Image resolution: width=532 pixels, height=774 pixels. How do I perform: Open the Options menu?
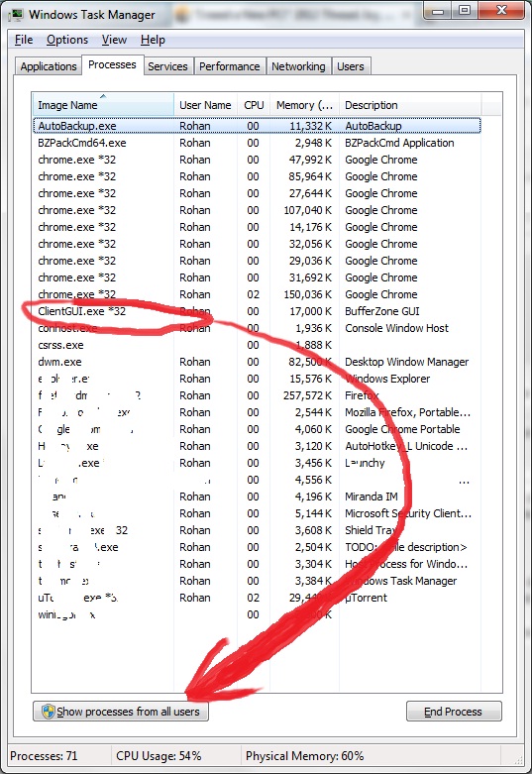[67, 40]
